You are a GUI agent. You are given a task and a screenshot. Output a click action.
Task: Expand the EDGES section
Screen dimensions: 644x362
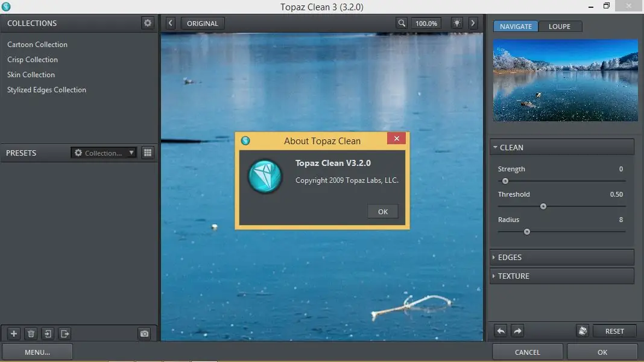click(562, 257)
